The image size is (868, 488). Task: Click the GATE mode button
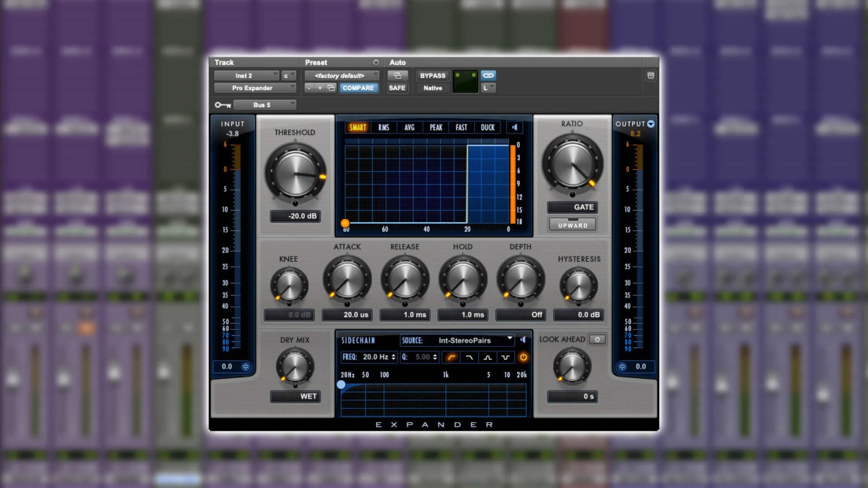pyautogui.click(x=572, y=207)
